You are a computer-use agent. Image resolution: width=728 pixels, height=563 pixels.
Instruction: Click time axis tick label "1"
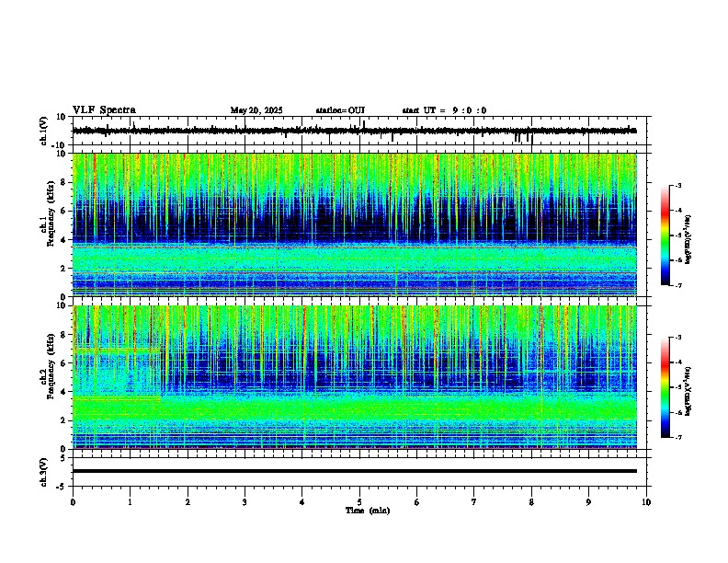(x=130, y=502)
